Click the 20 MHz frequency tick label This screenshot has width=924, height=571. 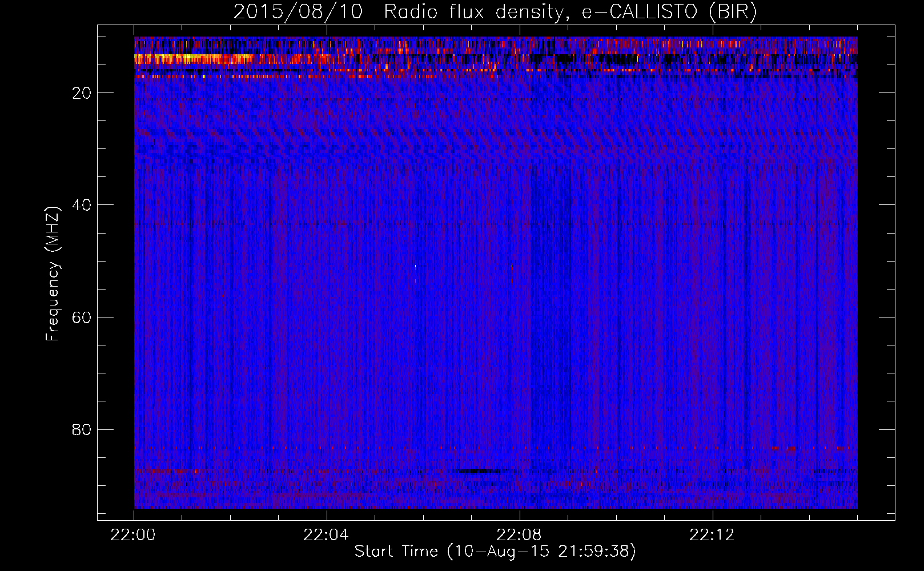pyautogui.click(x=82, y=93)
